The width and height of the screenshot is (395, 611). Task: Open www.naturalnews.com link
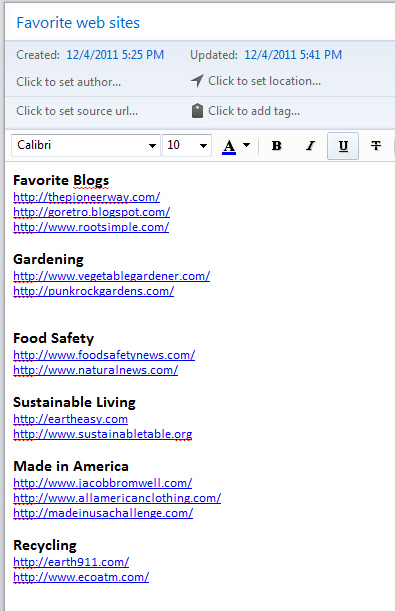(x=95, y=370)
